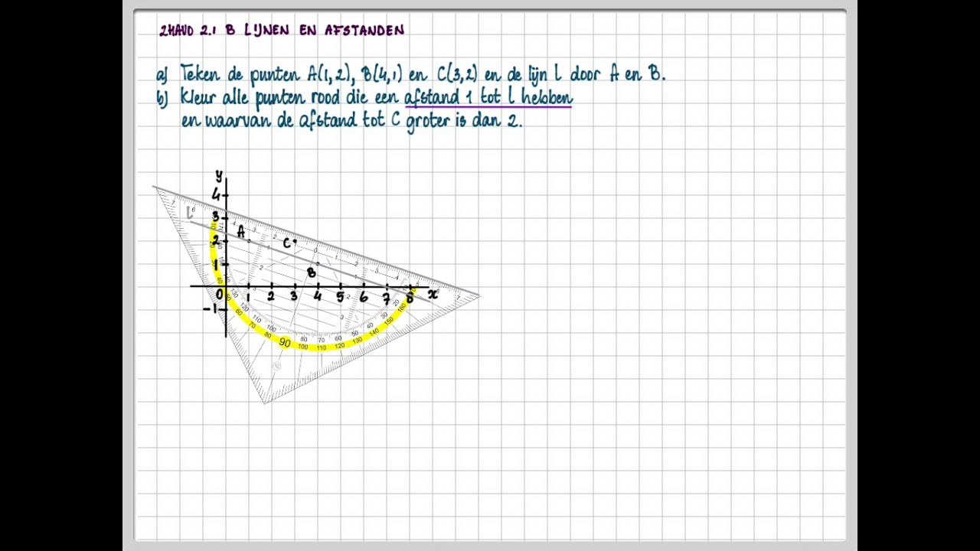
Task: Click the point label C on the graph
Action: click(x=288, y=243)
